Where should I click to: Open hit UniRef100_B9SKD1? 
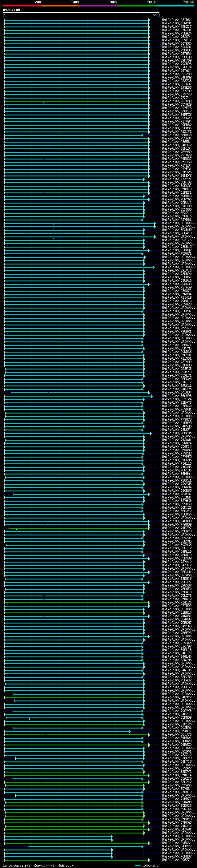pyautogui.click(x=176, y=47)
